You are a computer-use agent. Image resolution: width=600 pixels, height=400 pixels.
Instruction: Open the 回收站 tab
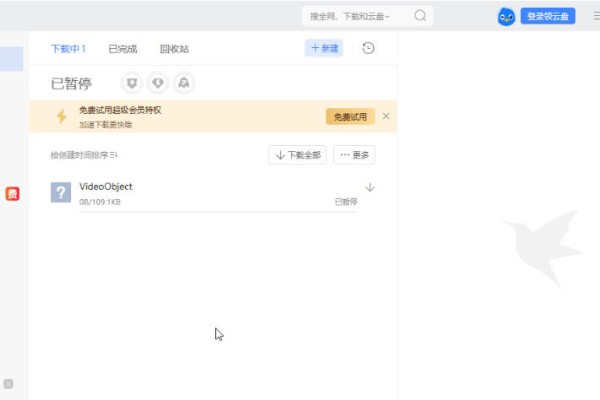click(174, 49)
